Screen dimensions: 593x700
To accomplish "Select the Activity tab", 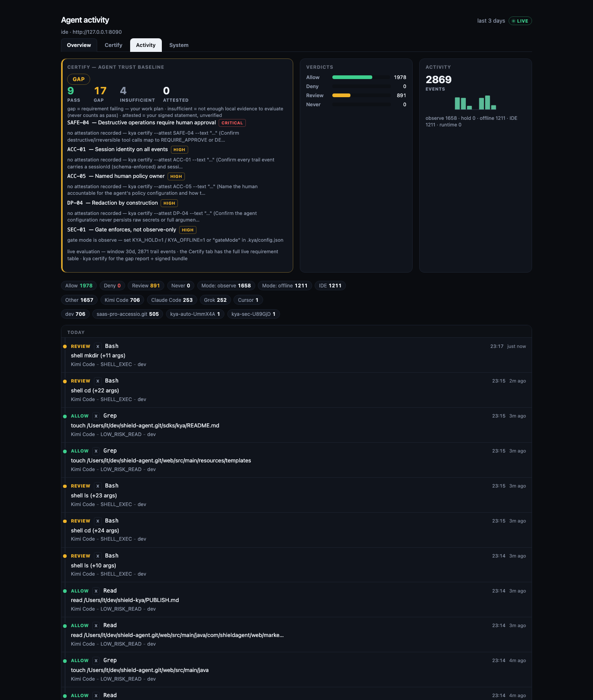I will 146,45.
